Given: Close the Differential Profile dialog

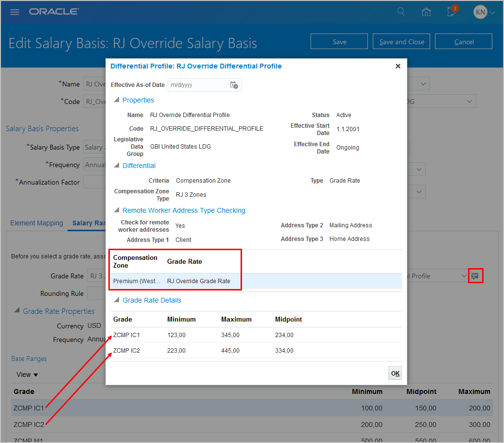Looking at the screenshot, I should (398, 66).
